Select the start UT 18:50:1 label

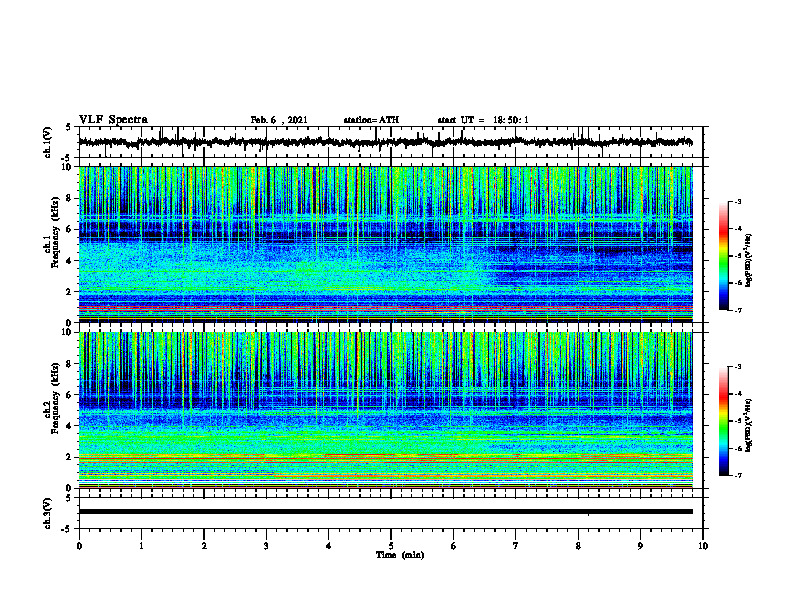483,120
